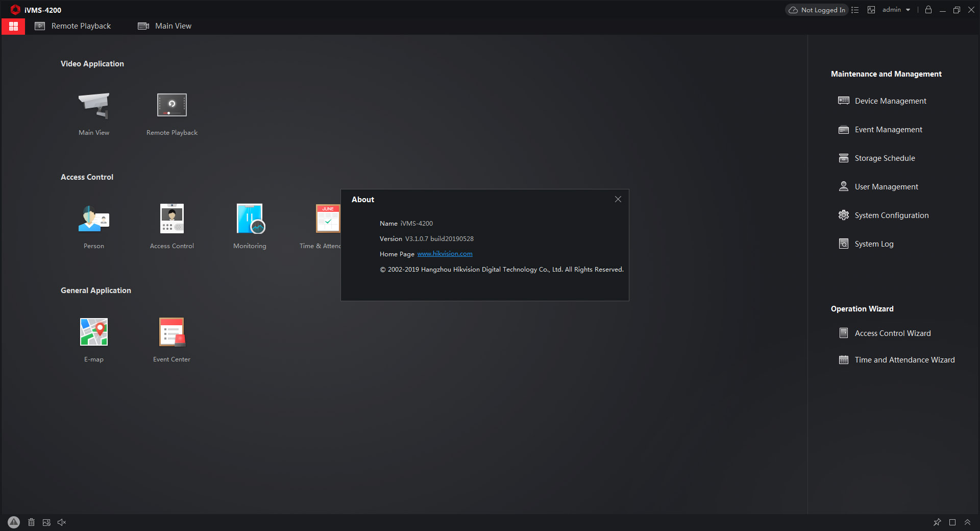Click the trash can icon in status bar

click(x=32, y=522)
